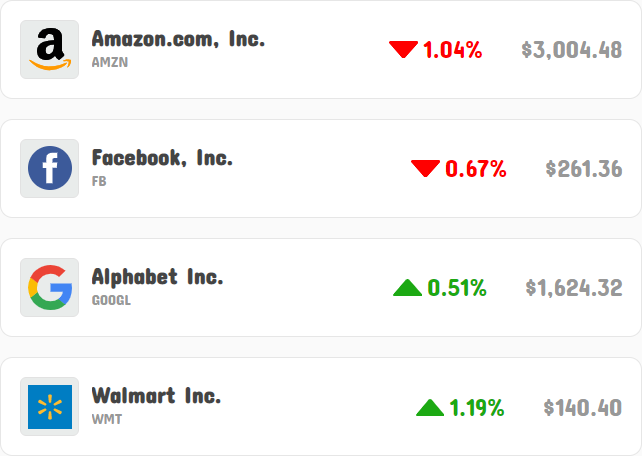Click the Amazon logo icon
Screen dimensions: 642x456
50,50
